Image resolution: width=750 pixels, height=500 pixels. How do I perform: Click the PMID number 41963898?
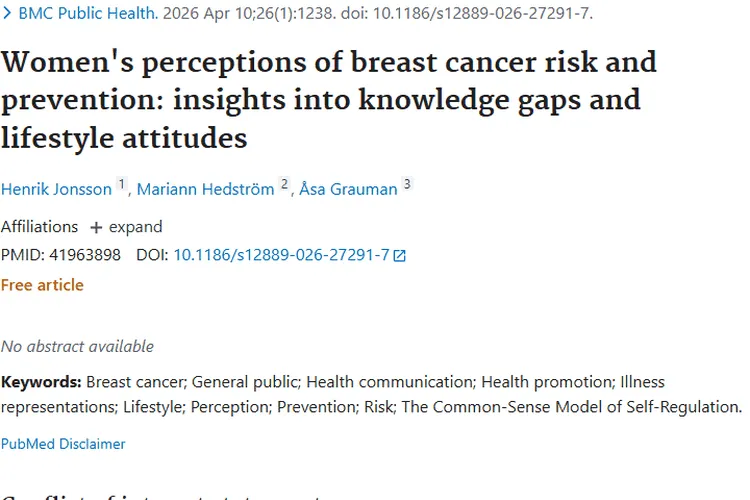[x=88, y=255]
